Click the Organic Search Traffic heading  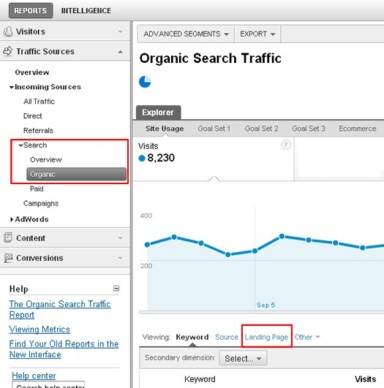[x=210, y=58]
